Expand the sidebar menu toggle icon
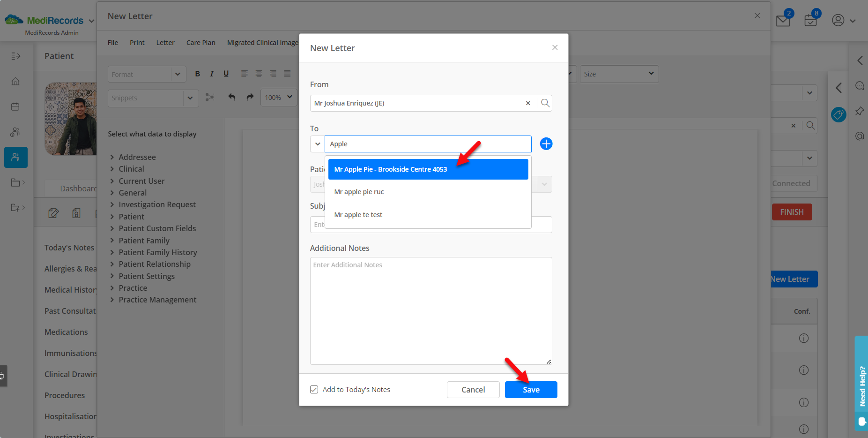868x438 pixels. point(16,56)
